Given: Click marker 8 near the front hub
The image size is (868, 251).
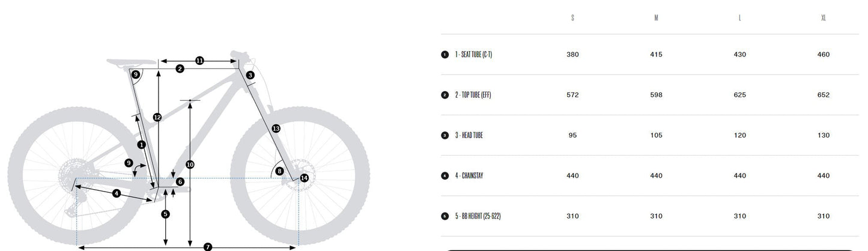Looking at the screenshot, I should [x=279, y=171].
